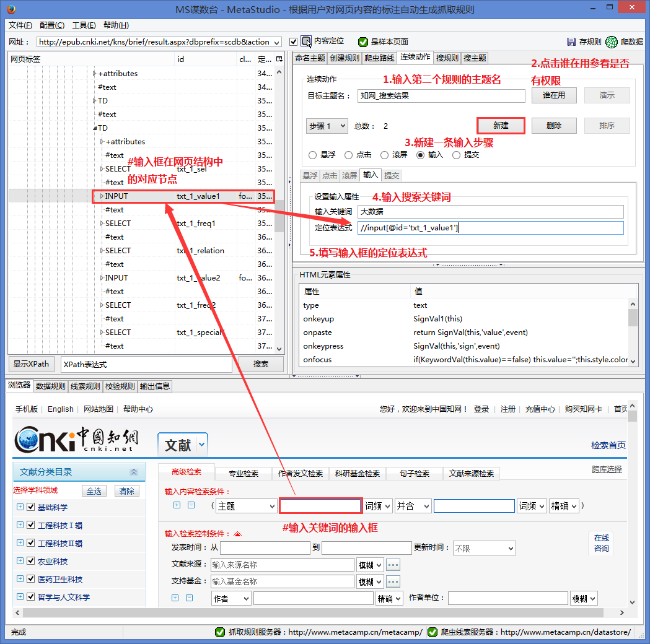Click minus icon in content search row

(x=191, y=505)
